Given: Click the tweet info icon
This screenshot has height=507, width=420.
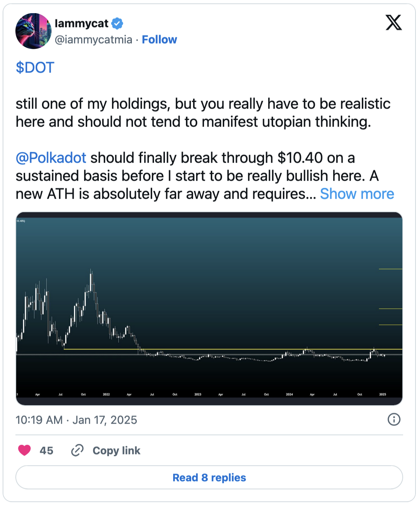Looking at the screenshot, I should click(394, 419).
